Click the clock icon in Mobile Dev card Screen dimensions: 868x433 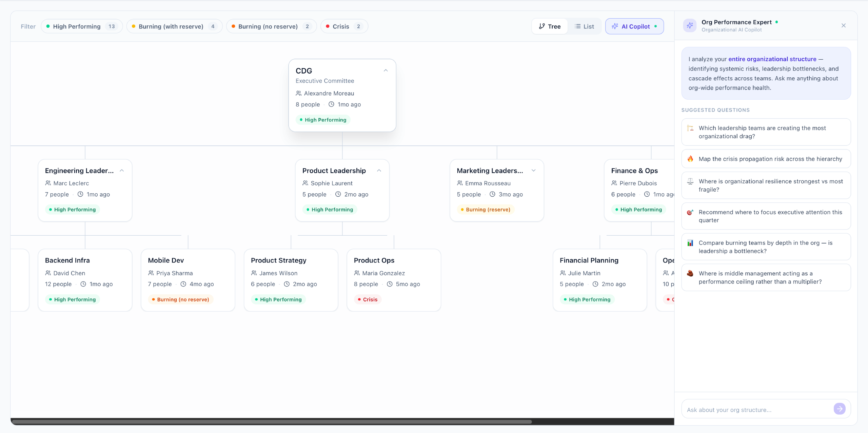pyautogui.click(x=183, y=284)
